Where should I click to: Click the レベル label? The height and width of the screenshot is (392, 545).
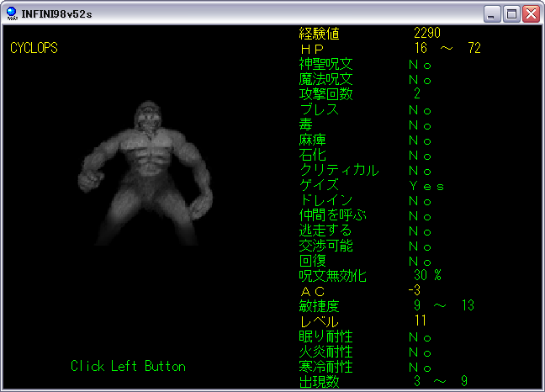click(319, 321)
